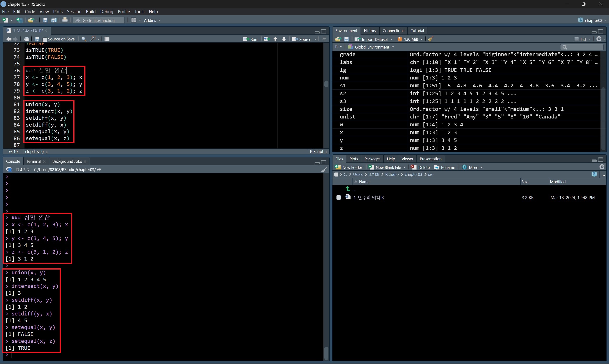Image resolution: width=609 pixels, height=364 pixels.
Task: Click the compile report notebook icon
Action: click(107, 39)
